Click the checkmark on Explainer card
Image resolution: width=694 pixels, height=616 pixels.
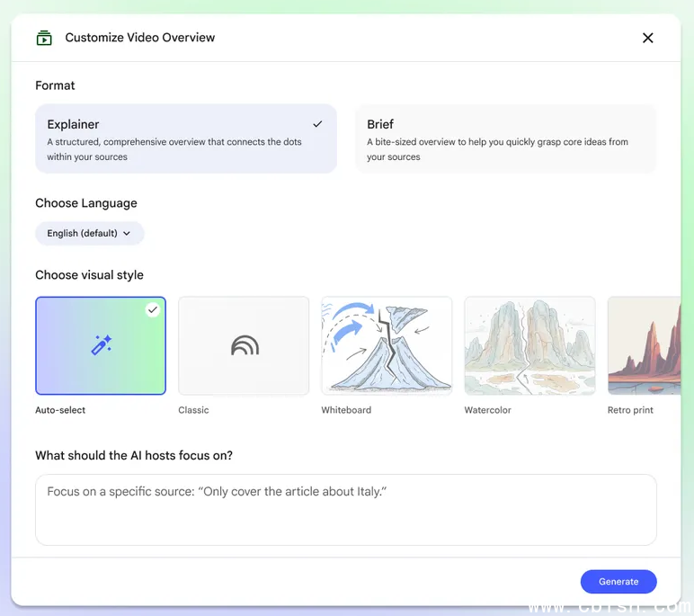tap(317, 124)
